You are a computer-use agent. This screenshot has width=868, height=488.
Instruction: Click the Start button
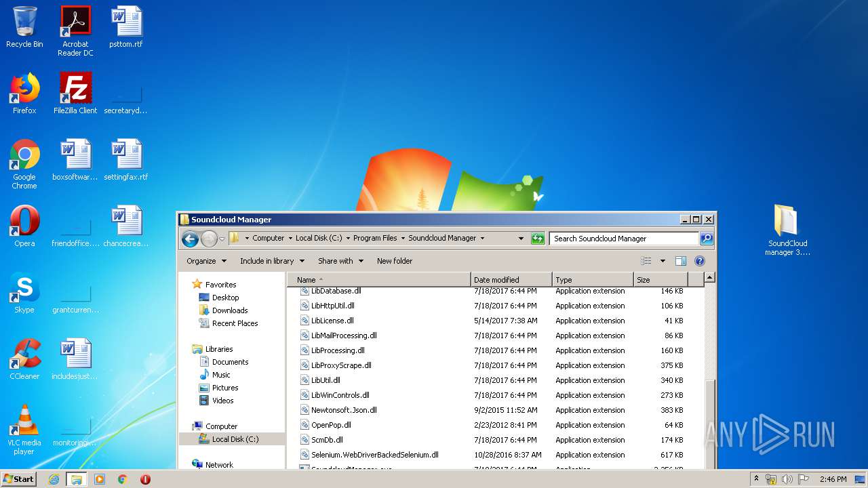[x=18, y=479]
